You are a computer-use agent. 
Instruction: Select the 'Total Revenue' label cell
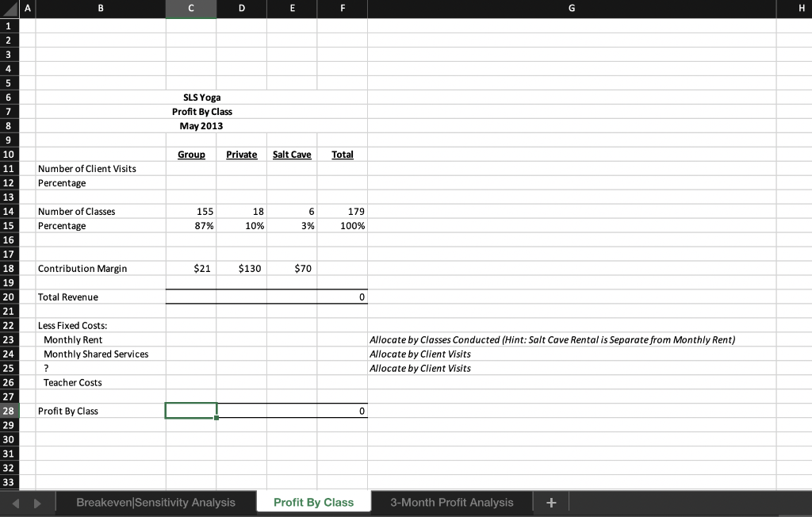99,297
